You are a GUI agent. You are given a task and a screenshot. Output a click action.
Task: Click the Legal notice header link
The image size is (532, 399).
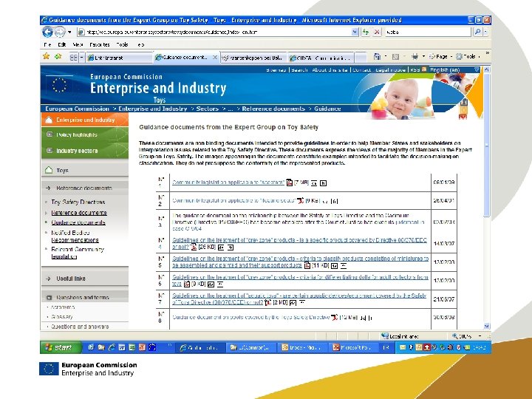point(391,70)
